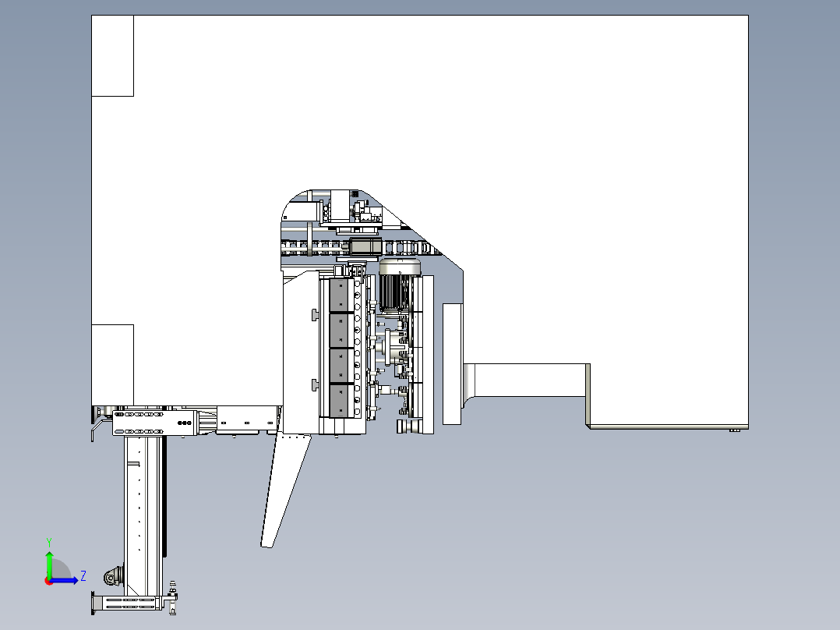Screen dimensions: 840x630
Task: Select the bottom gray block in the four-block stack
Action: point(339,400)
